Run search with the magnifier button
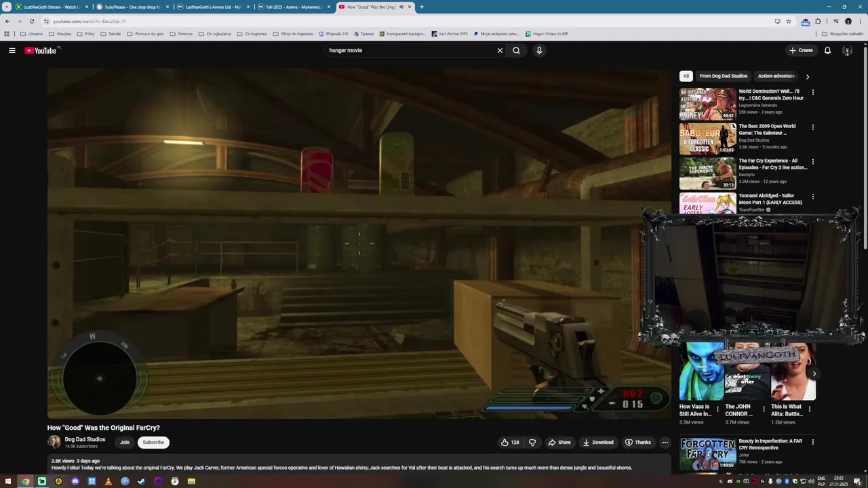The image size is (868, 488). click(x=516, y=50)
